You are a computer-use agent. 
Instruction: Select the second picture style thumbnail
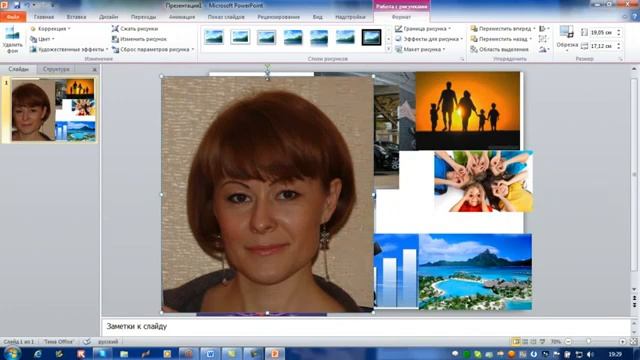click(x=240, y=37)
